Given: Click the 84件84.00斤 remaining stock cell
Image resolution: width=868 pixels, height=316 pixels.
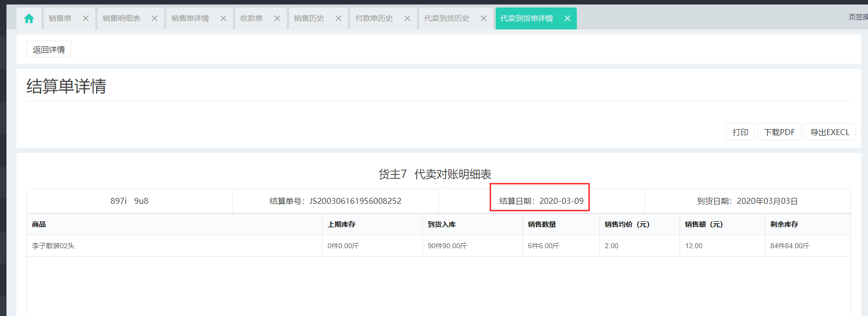Looking at the screenshot, I should [808, 246].
